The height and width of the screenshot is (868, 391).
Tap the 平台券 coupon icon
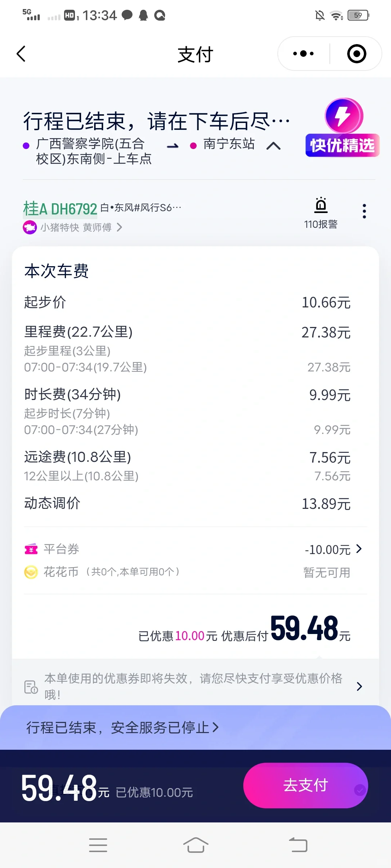(x=31, y=549)
